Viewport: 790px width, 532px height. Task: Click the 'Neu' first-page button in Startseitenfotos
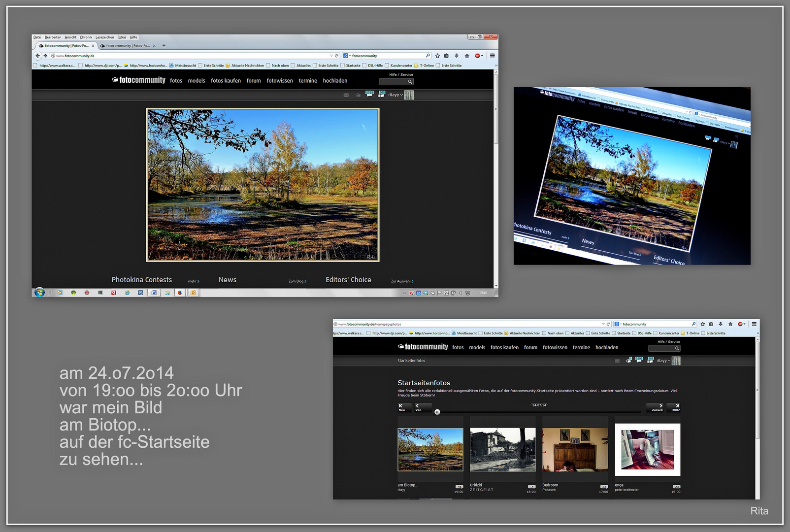click(x=404, y=407)
